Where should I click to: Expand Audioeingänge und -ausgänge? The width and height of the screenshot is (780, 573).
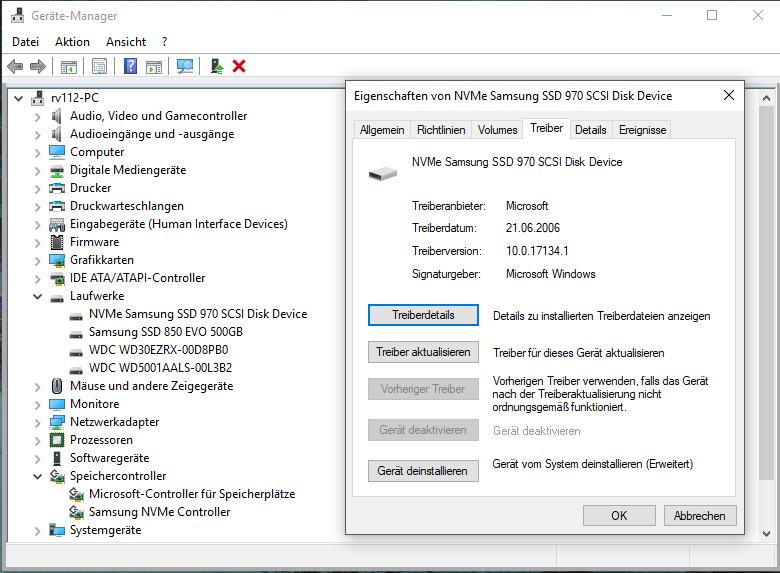coord(37,134)
